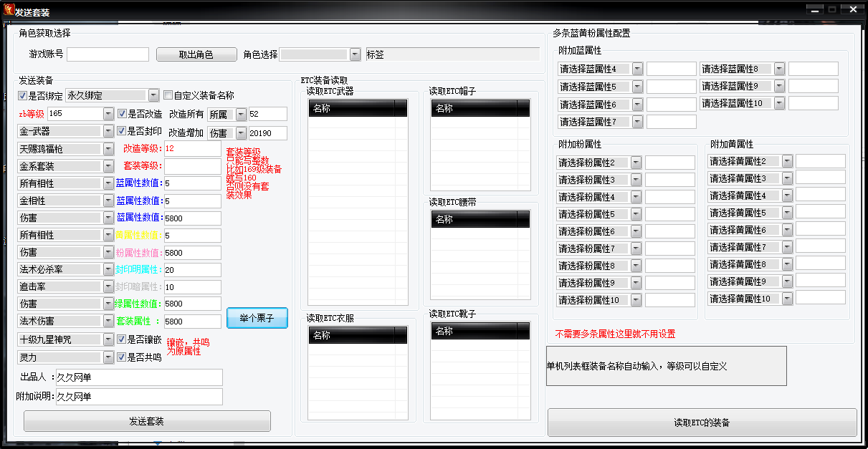Expand the zb等级 165 dropdown
The width and height of the screenshot is (868, 449).
tap(108, 114)
